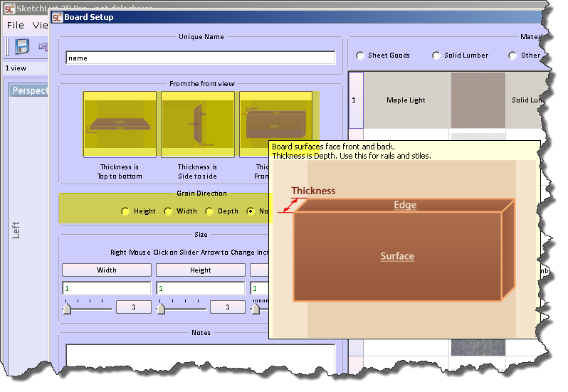Choose Thickness is Side to side orientation
This screenshot has height=392, width=568.
click(198, 125)
